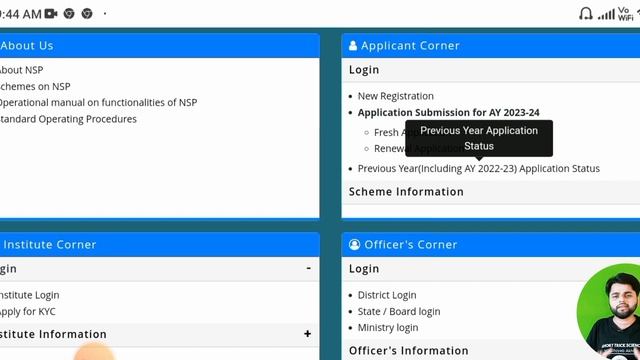
Task: Tap second Chrome icon in status bar
Action: 87,14
